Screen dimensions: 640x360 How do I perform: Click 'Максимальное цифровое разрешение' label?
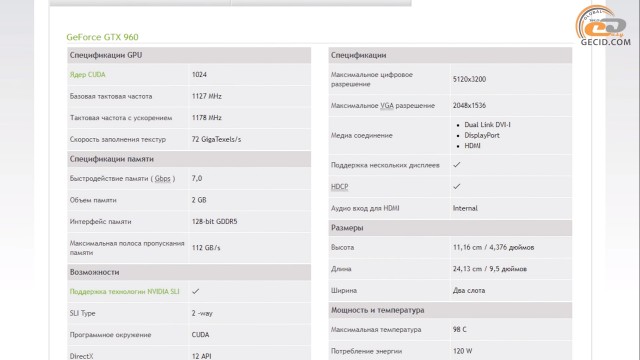[x=372, y=79]
